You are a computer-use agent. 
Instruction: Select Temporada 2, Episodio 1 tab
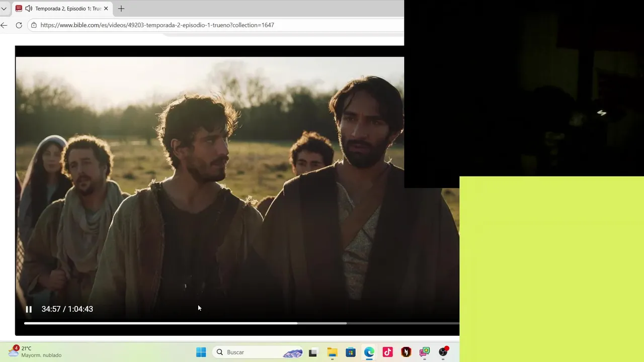click(62, 9)
